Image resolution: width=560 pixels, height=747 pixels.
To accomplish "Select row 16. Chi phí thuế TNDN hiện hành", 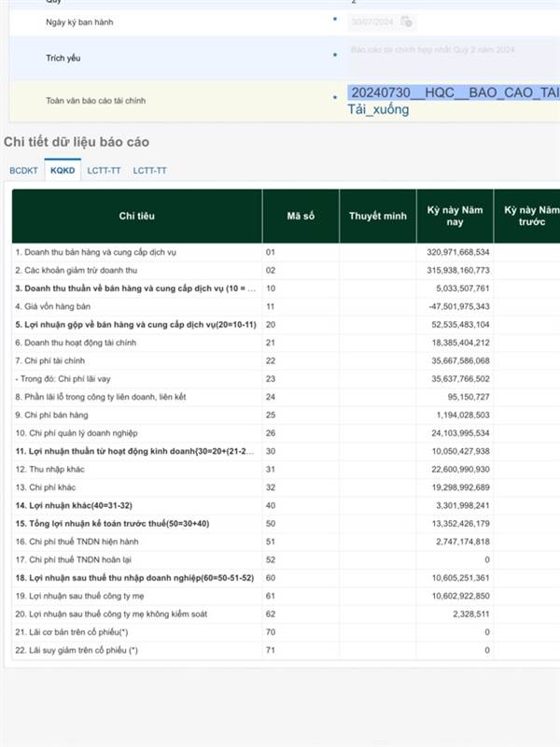I will pos(286,542).
